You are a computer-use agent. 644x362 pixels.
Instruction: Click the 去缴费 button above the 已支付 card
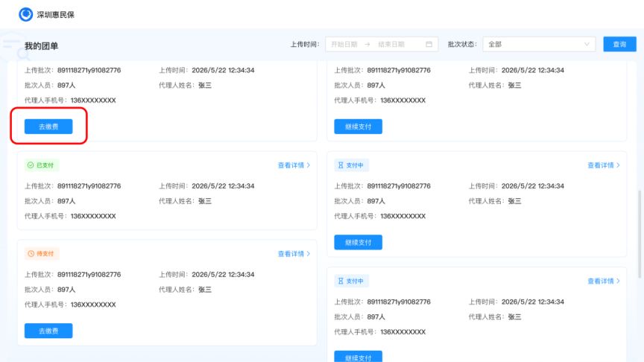[x=48, y=127]
